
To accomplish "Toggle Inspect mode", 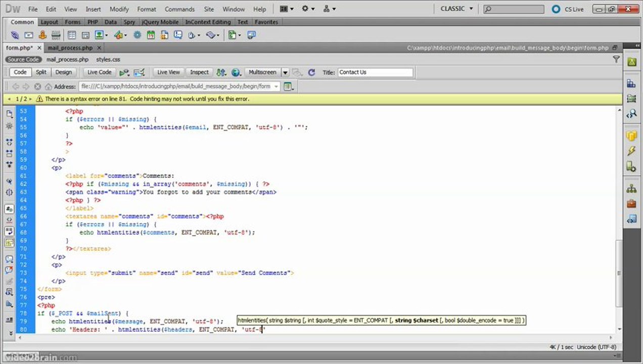I will click(x=199, y=72).
